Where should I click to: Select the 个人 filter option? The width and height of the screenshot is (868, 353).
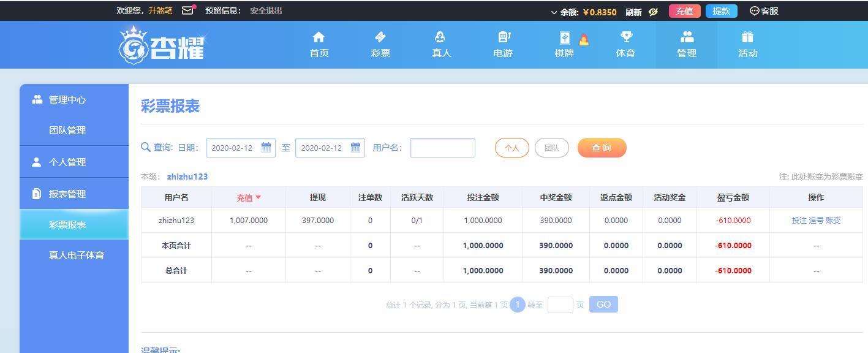(511, 148)
